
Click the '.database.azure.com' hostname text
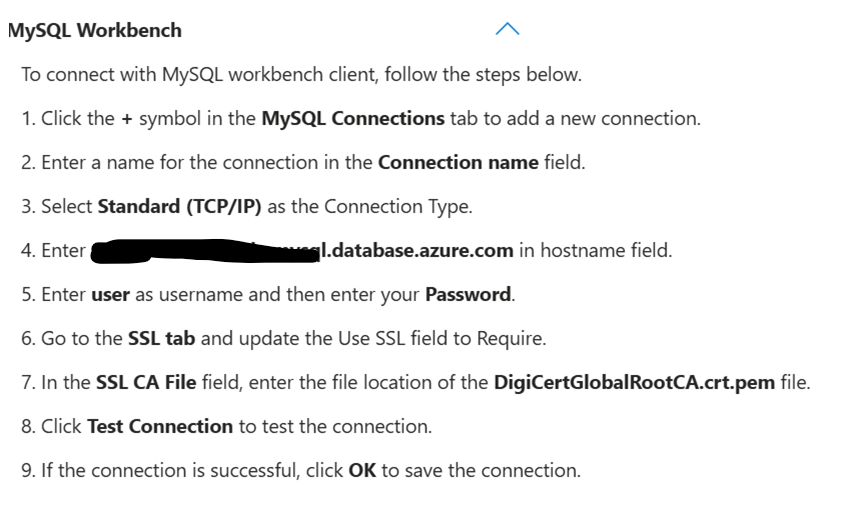(420, 250)
